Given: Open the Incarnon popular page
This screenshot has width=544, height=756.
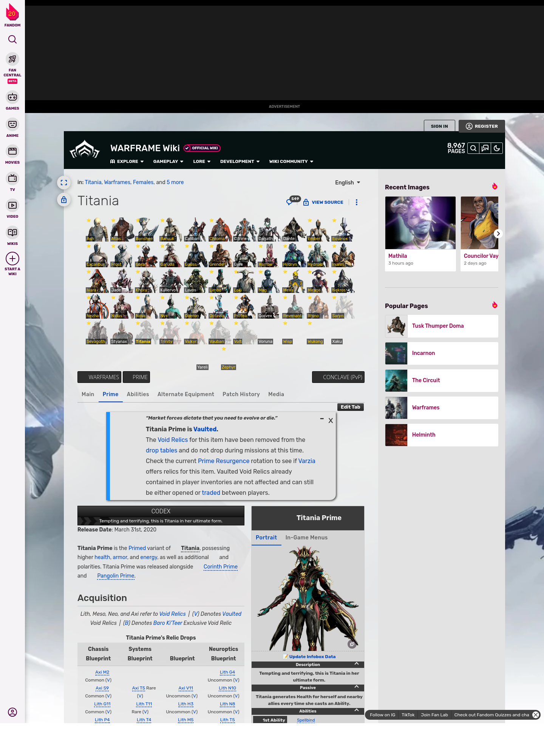Looking at the screenshot, I should pyautogui.click(x=442, y=353).
